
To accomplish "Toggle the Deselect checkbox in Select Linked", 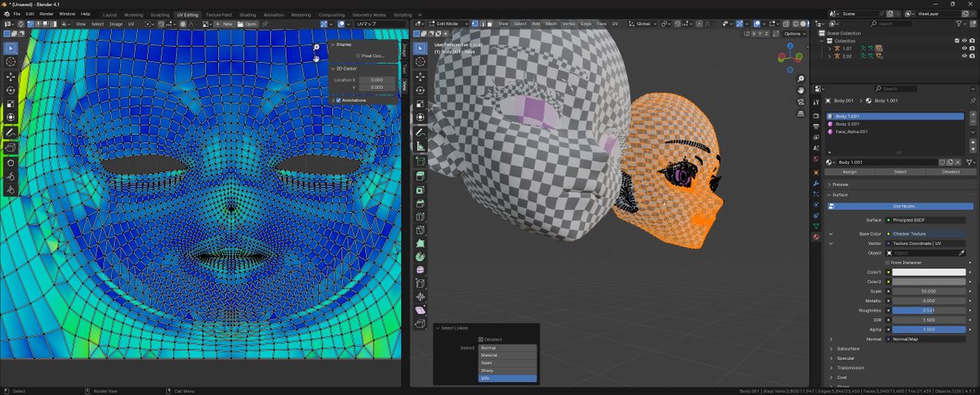I will click(481, 340).
